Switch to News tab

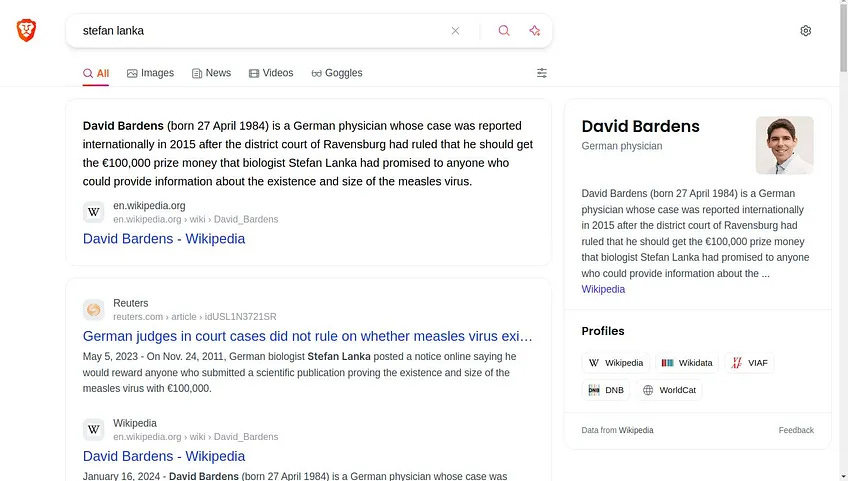pos(211,73)
